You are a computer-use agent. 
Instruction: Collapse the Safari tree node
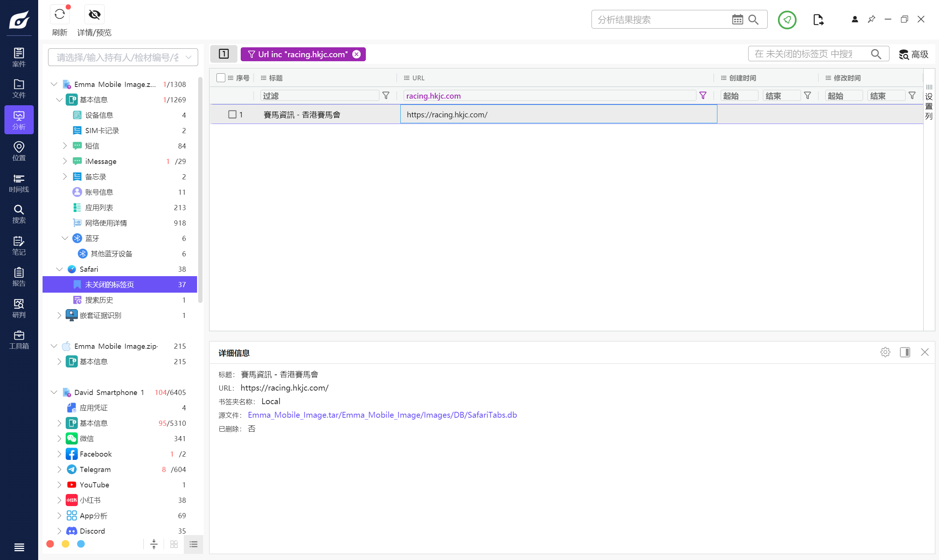point(59,269)
